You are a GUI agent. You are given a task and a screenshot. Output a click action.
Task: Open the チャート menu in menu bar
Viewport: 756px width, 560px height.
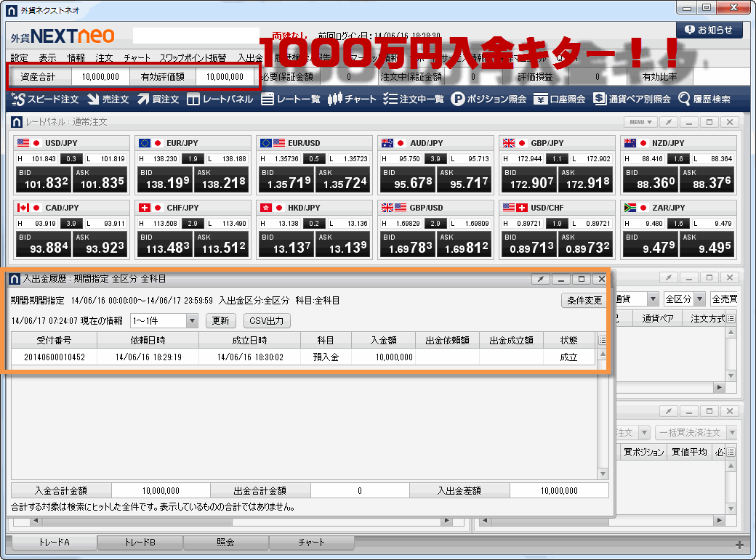click(137, 58)
